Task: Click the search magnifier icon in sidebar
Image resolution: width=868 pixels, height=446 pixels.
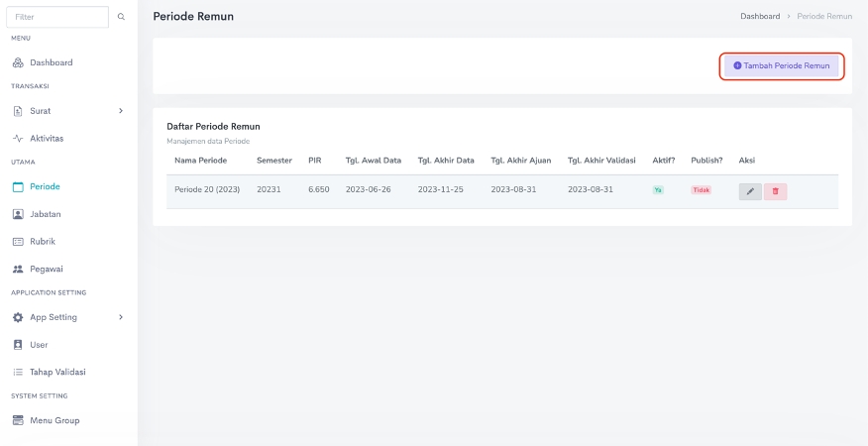Action: pyautogui.click(x=121, y=17)
